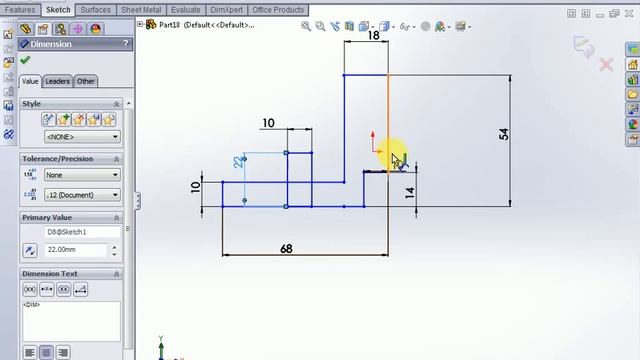This screenshot has width=640, height=360.
Task: Set dimension text right justify
Action: [62, 352]
